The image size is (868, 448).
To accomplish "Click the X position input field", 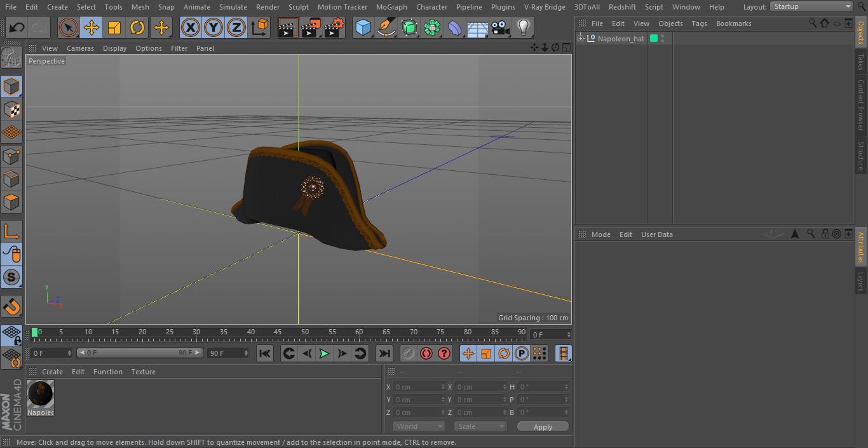I will coord(419,387).
